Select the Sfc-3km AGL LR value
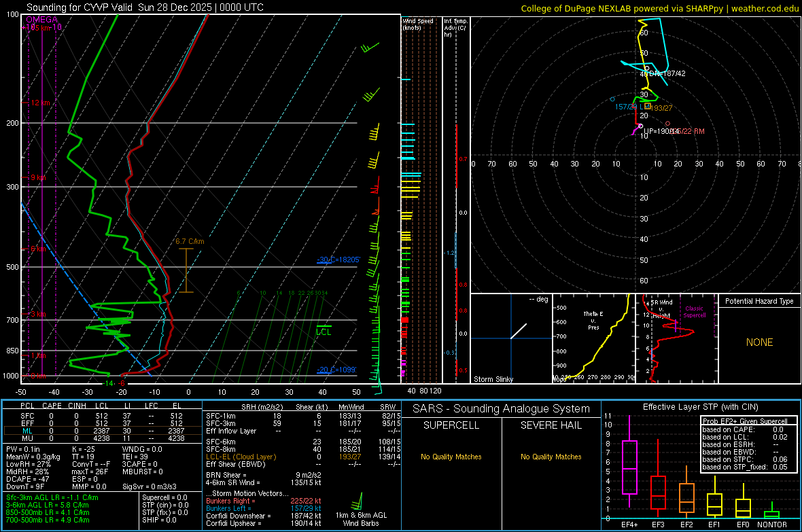This screenshot has height=532, width=802. coord(52,498)
